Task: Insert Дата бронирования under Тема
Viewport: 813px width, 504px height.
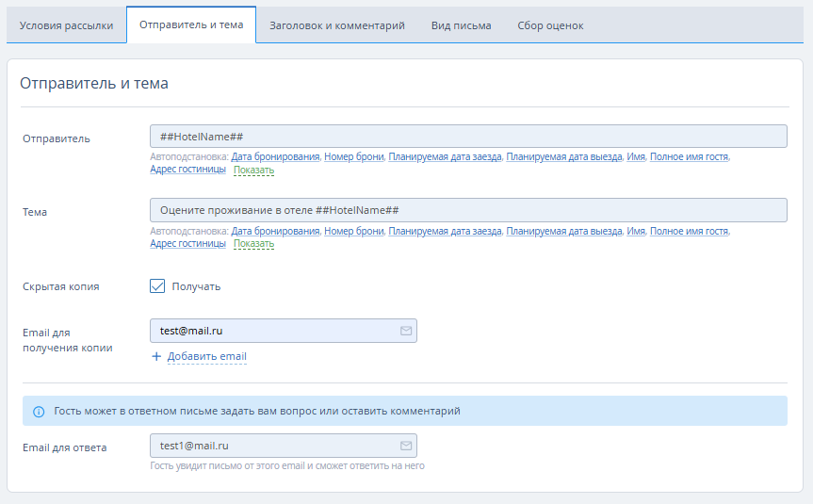Action: point(275,231)
